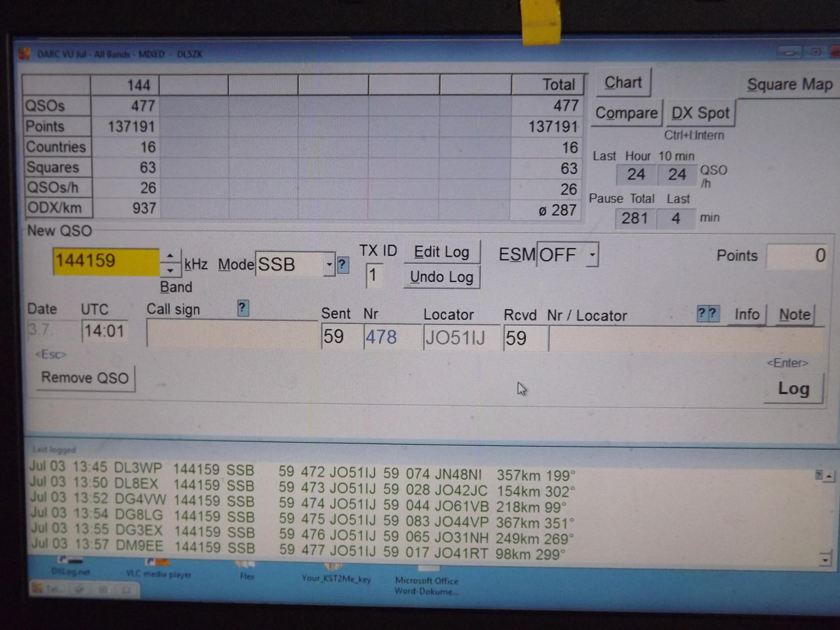
Task: Open the Your_KST2Me_key desktop file
Action: point(335,571)
